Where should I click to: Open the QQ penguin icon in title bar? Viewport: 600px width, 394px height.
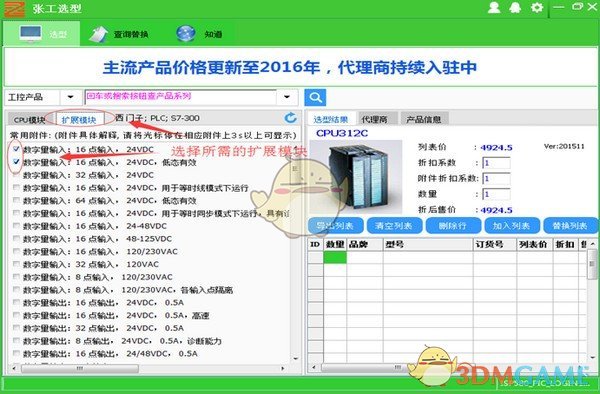515,8
